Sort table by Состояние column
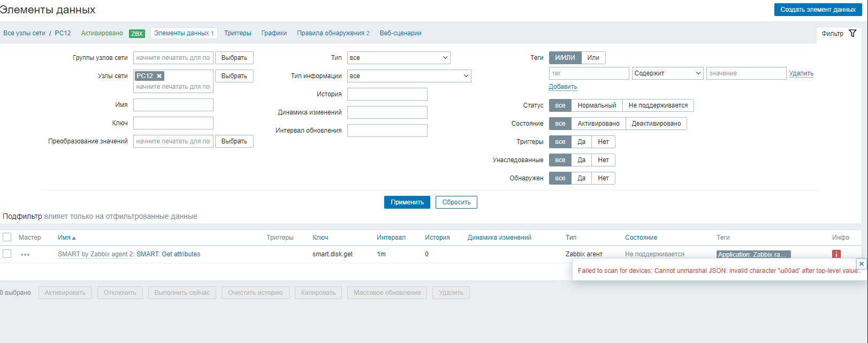 point(641,238)
